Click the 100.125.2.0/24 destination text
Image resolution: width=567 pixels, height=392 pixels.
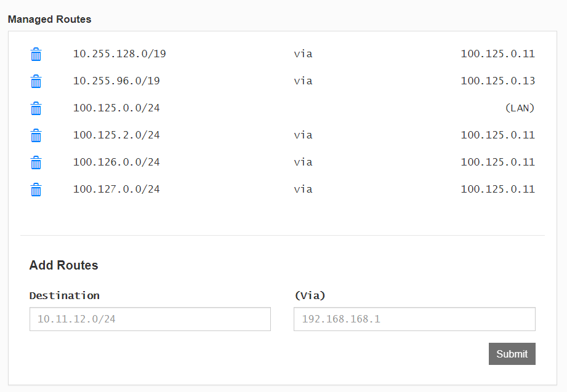tap(116, 135)
